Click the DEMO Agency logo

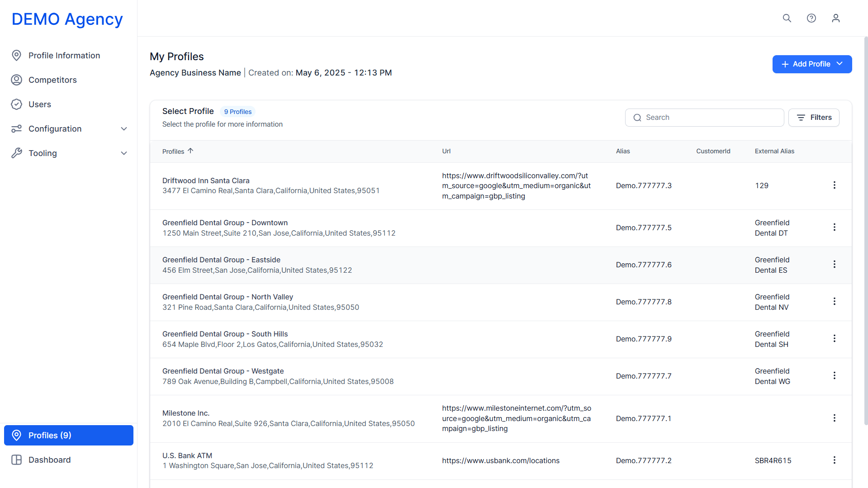click(x=67, y=19)
